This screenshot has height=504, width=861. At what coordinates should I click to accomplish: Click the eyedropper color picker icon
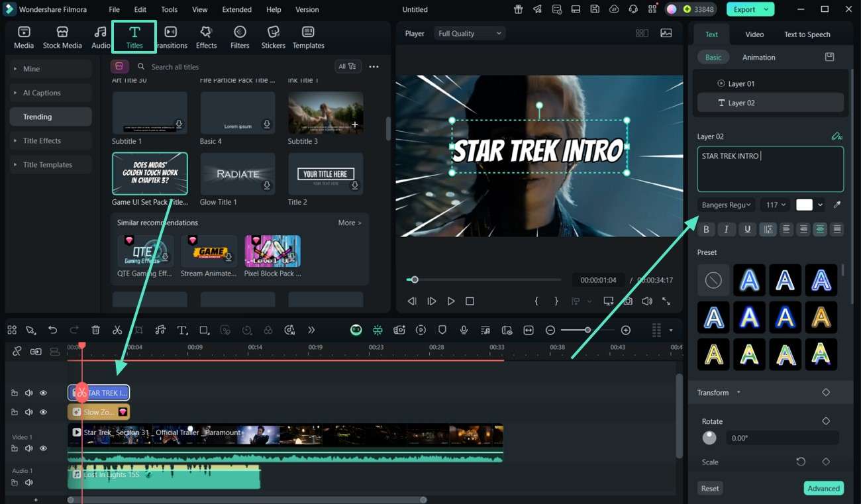837,205
